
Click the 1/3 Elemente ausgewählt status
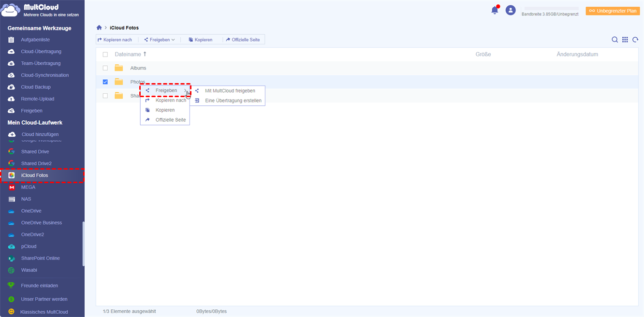[130, 311]
